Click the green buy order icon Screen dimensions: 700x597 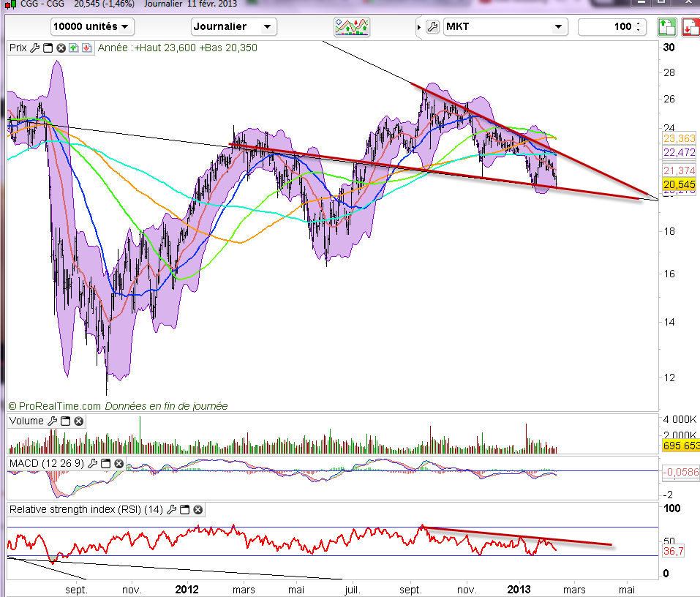click(x=667, y=27)
